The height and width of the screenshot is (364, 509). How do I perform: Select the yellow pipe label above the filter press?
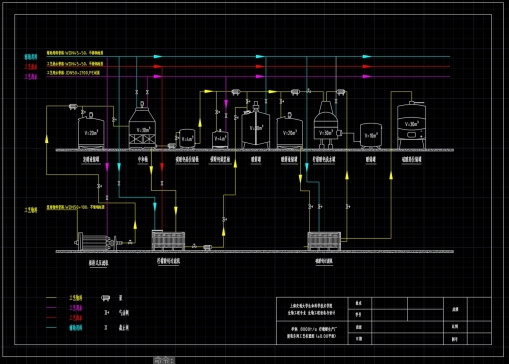76,207
